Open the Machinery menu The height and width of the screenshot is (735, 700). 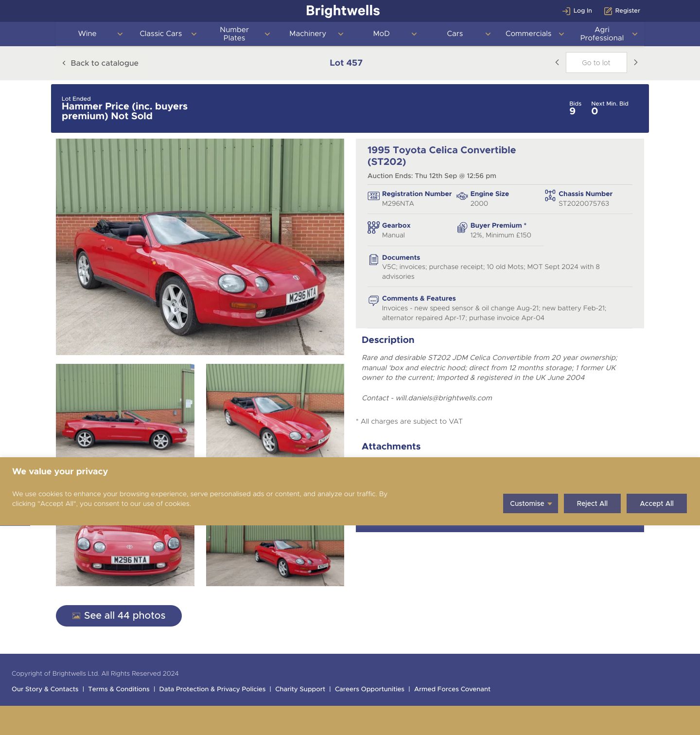coord(308,34)
